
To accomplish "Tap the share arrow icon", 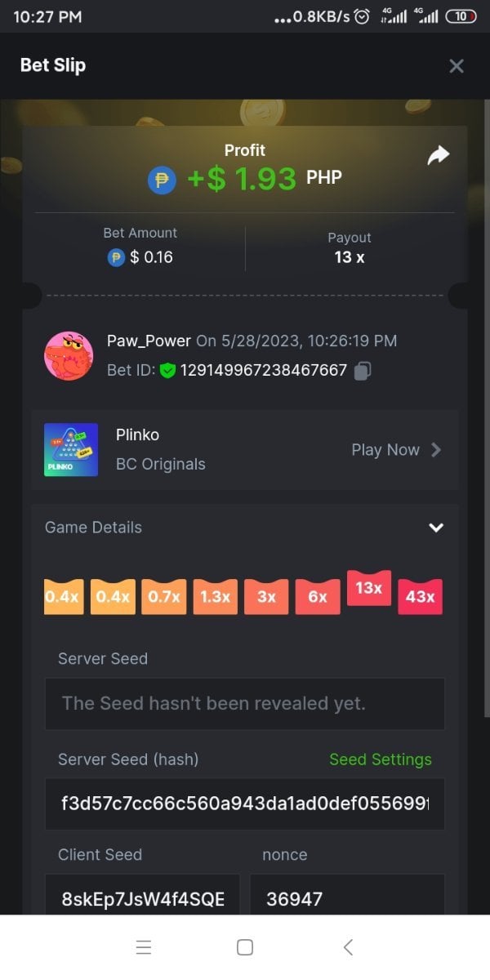I will 439,155.
